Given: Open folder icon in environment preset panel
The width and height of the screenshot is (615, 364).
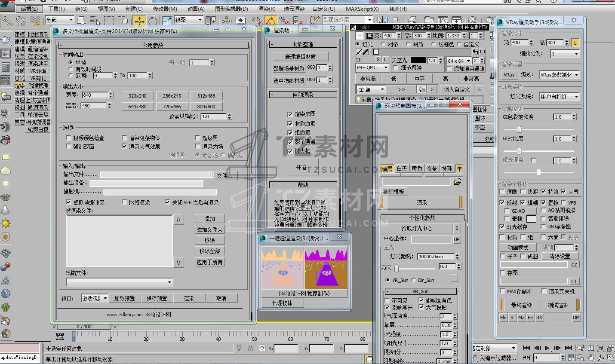Looking at the screenshot, I should 458,182.
